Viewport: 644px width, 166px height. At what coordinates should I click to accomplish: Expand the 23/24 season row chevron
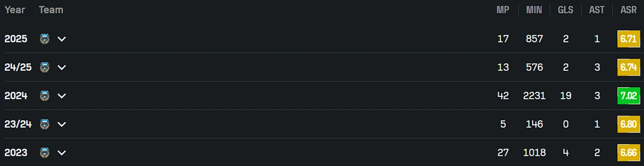click(62, 124)
